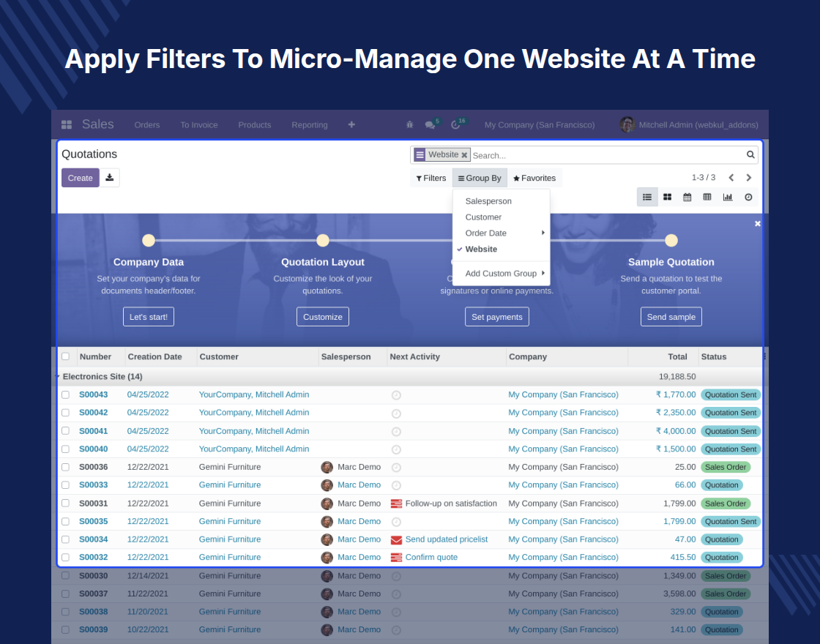Click into the Search field
820x644 pixels.
607,155
